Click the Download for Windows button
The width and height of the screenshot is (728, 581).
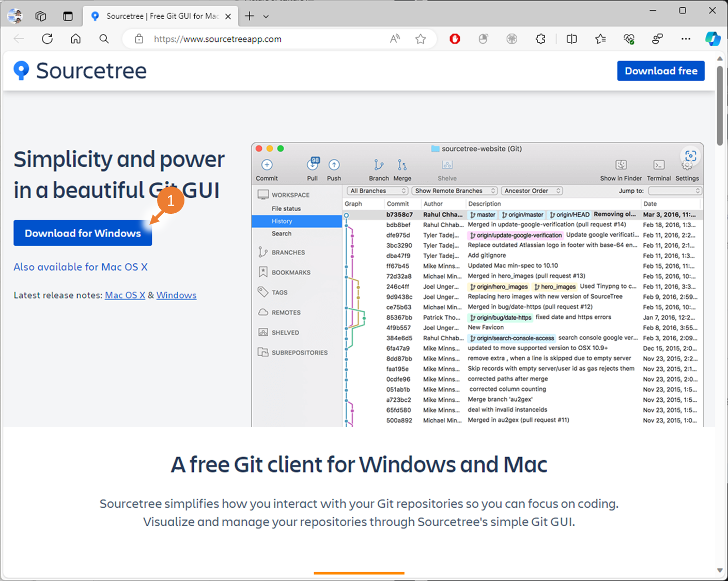83,233
